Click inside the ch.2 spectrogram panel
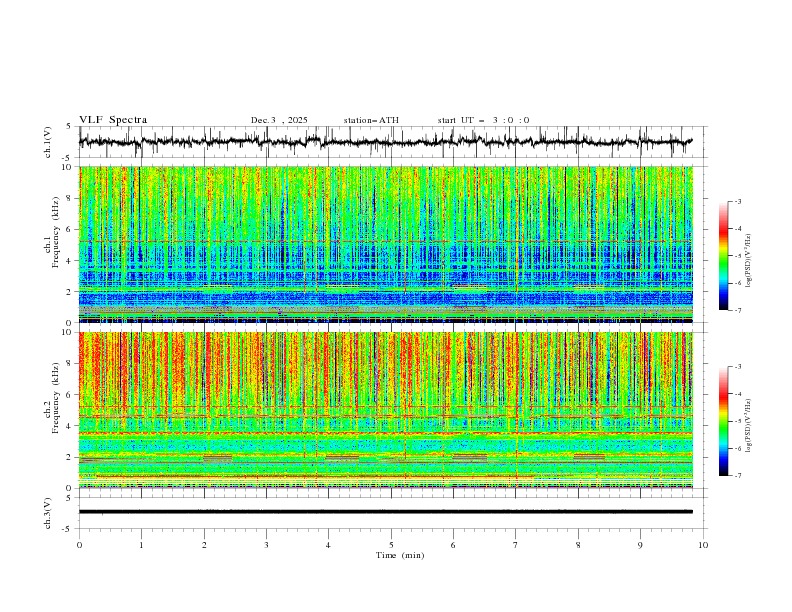Image resolution: width=792 pixels, height=612 pixels. tap(385, 410)
